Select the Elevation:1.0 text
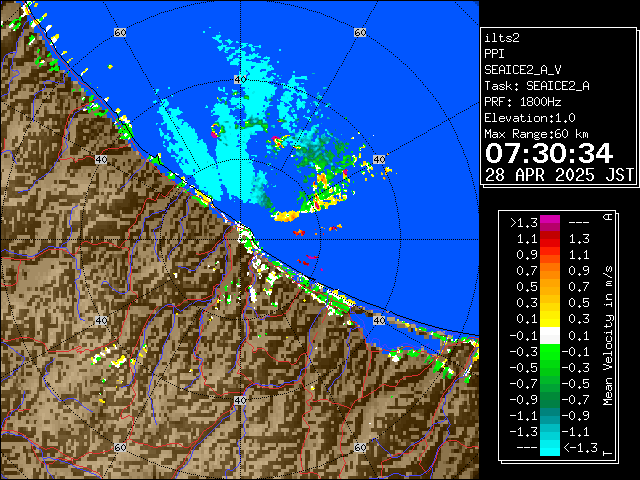 [x=530, y=118]
